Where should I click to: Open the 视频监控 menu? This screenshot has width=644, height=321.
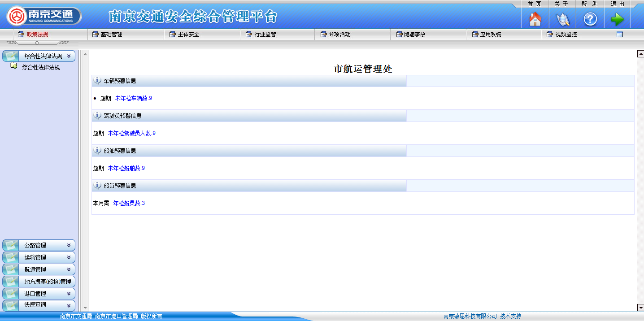(x=566, y=35)
